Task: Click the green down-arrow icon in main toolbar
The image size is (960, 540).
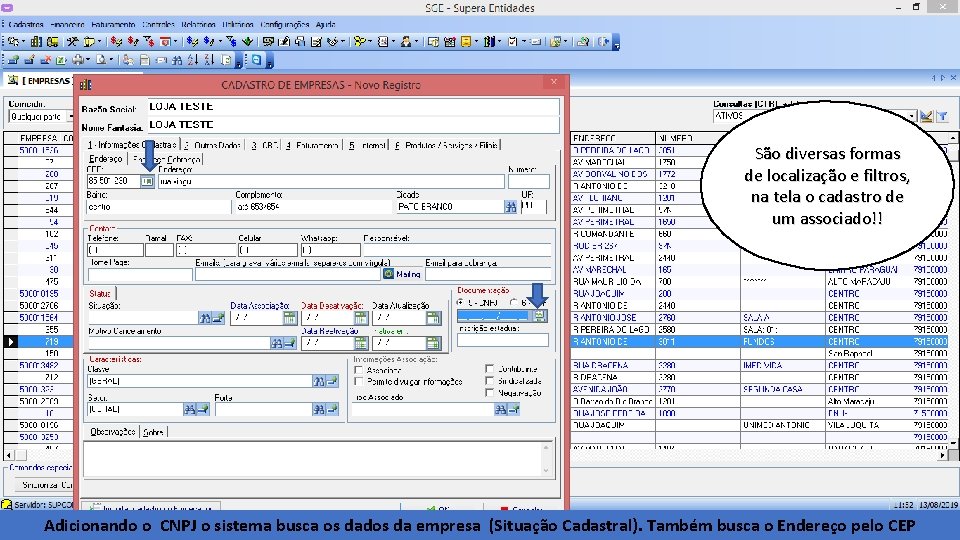Action: [x=247, y=42]
